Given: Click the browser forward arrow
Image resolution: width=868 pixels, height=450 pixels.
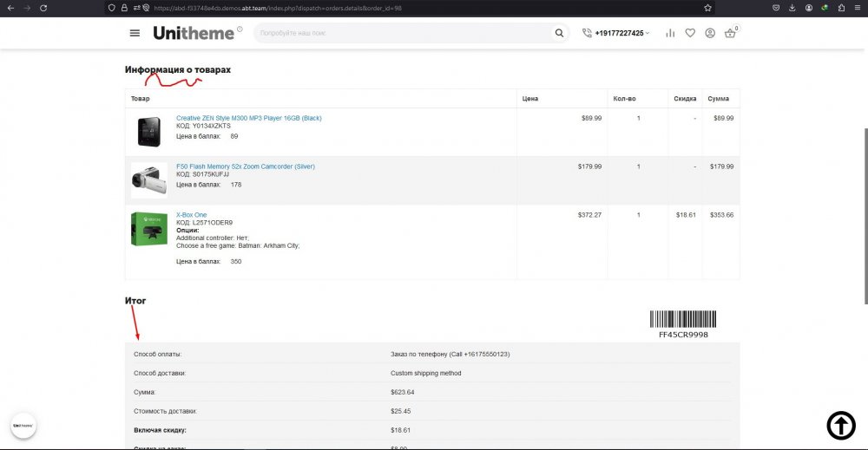Looking at the screenshot, I should [27, 9].
